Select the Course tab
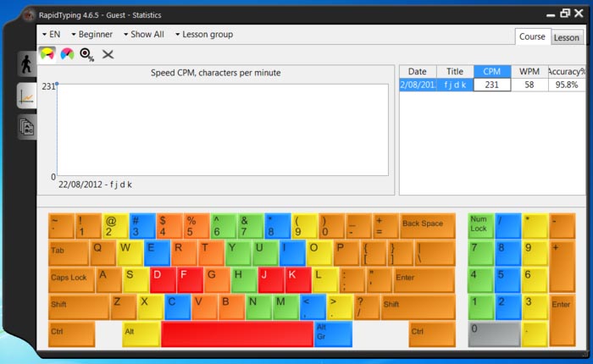 point(532,36)
